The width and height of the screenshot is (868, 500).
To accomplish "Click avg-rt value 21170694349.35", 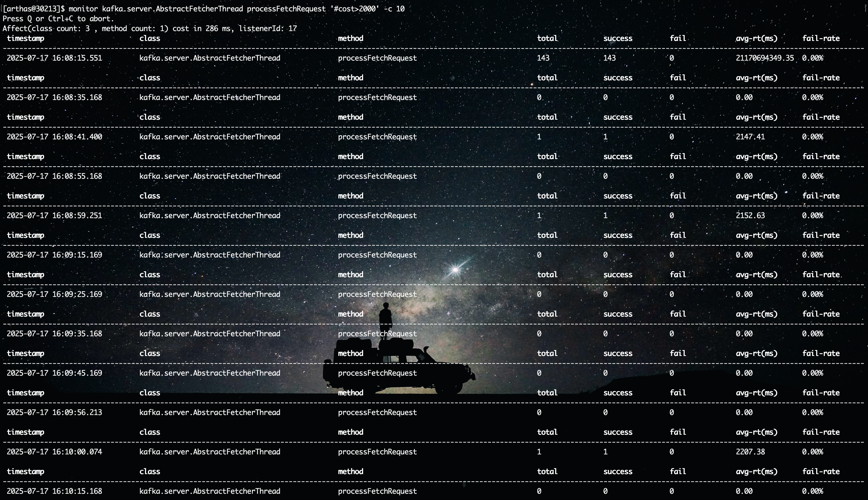I will pyautogui.click(x=765, y=58).
